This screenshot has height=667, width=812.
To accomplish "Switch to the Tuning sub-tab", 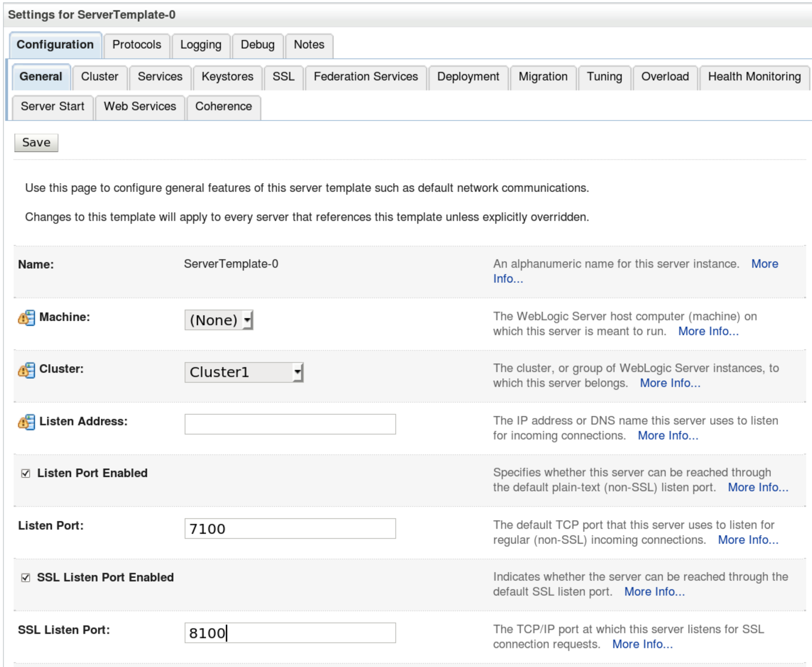I will pyautogui.click(x=604, y=77).
